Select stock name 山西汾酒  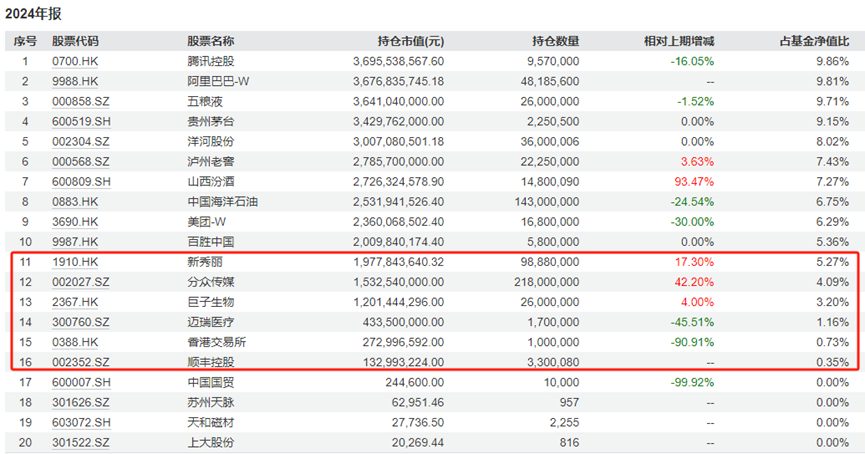[x=211, y=181]
